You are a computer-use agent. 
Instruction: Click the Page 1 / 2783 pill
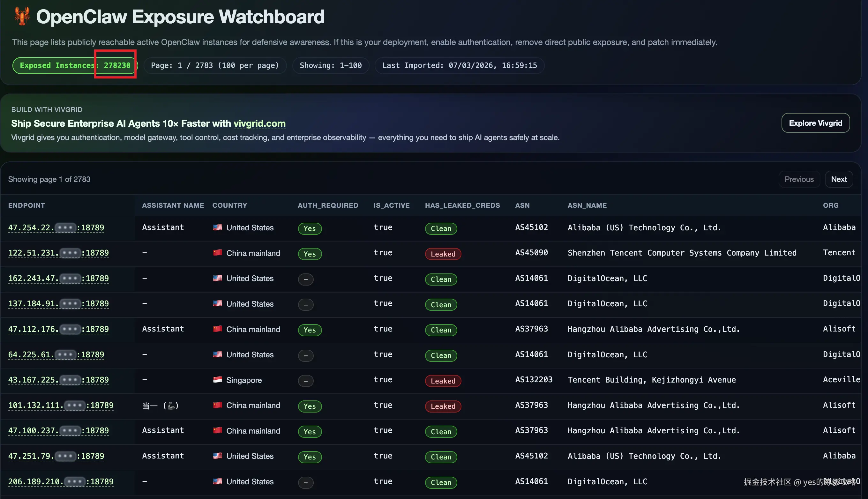pyautogui.click(x=215, y=65)
